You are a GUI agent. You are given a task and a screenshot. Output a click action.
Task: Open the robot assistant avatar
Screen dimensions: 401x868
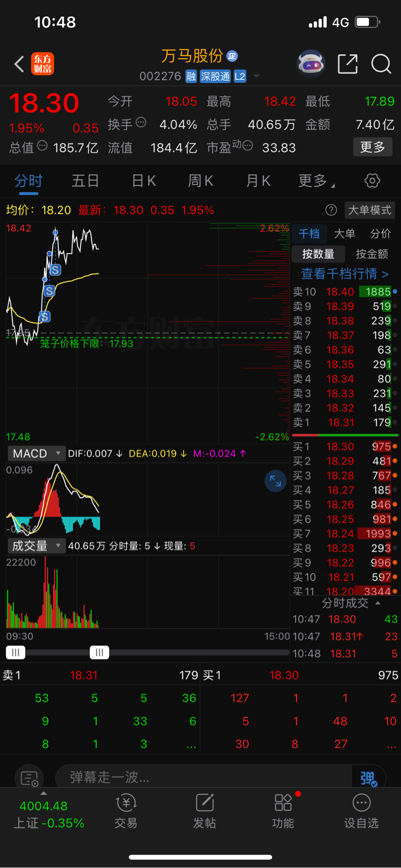pyautogui.click(x=311, y=64)
